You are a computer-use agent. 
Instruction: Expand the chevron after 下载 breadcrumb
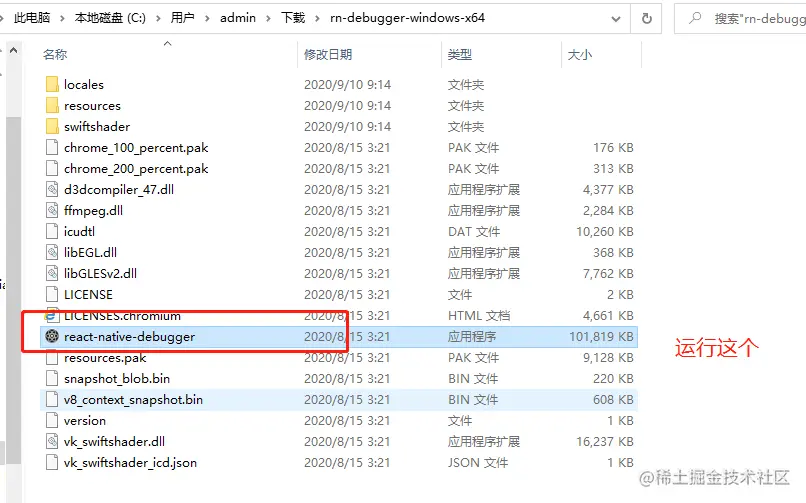coord(317,18)
